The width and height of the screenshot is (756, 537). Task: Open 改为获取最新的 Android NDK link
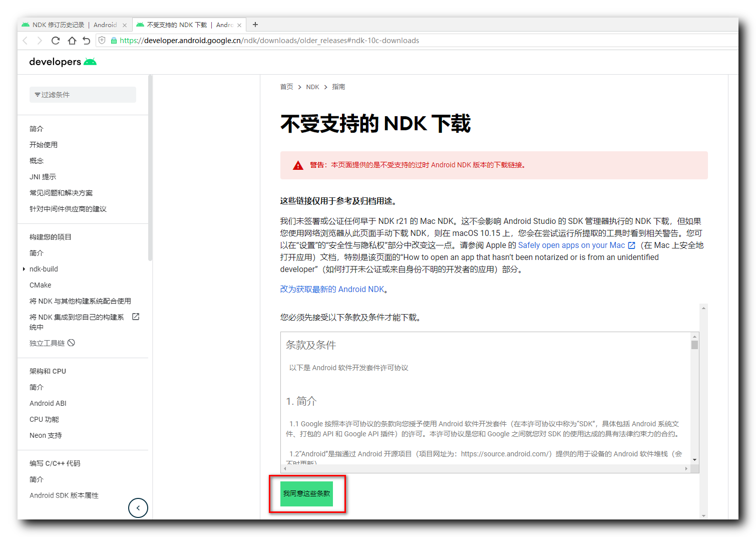pos(332,289)
